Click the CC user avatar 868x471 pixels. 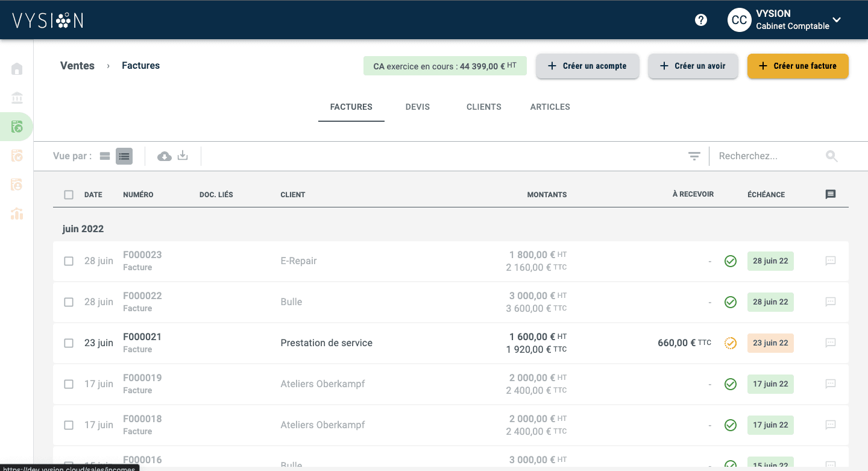coord(739,20)
